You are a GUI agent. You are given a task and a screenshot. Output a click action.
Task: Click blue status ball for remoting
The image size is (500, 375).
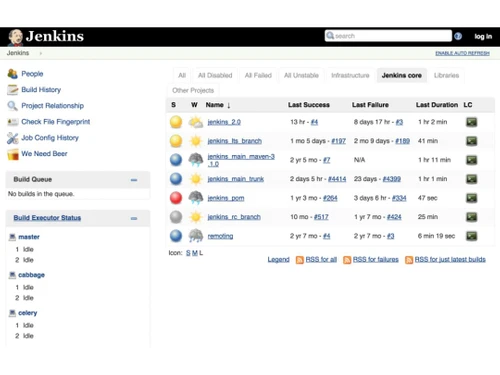(x=176, y=236)
